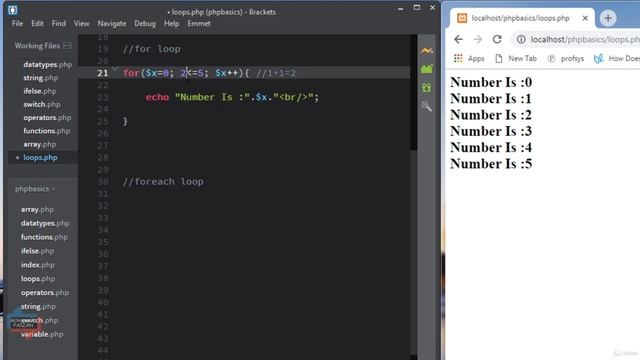Open ifelse.php in phpbasics project tree

pos(37,251)
